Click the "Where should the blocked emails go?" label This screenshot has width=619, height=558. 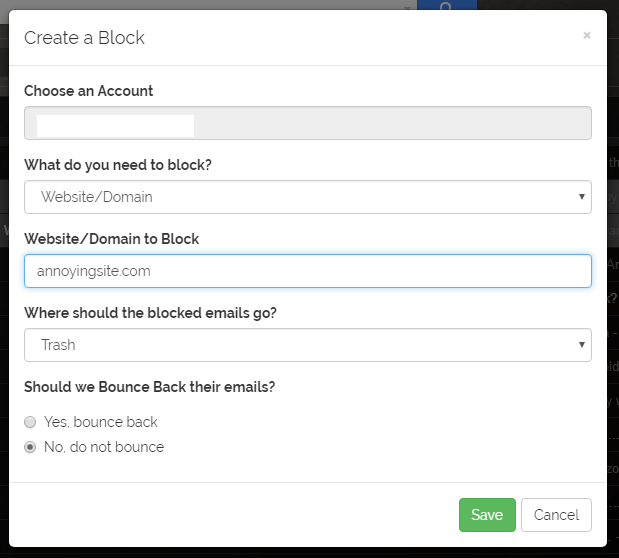[x=150, y=313]
